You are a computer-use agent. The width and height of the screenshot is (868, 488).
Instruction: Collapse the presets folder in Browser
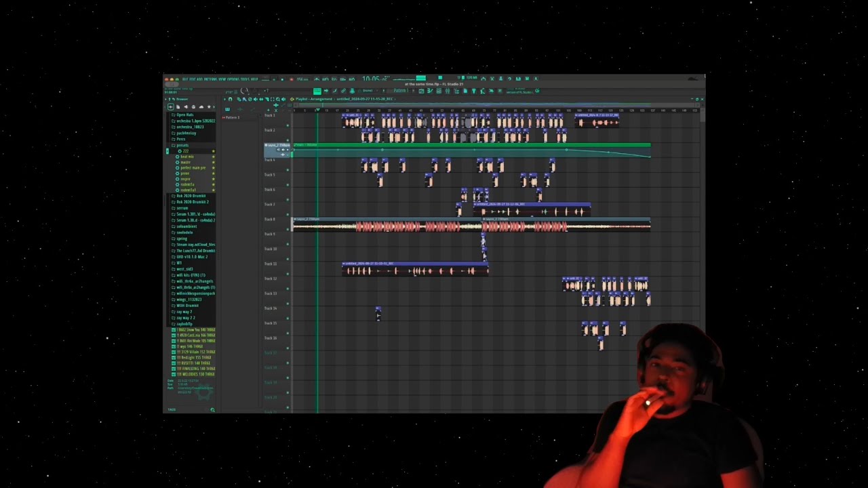click(182, 145)
